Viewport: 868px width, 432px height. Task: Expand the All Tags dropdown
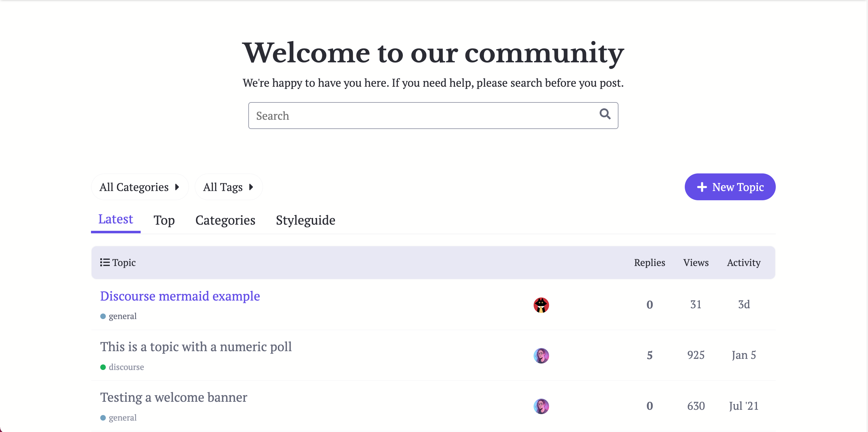click(228, 187)
